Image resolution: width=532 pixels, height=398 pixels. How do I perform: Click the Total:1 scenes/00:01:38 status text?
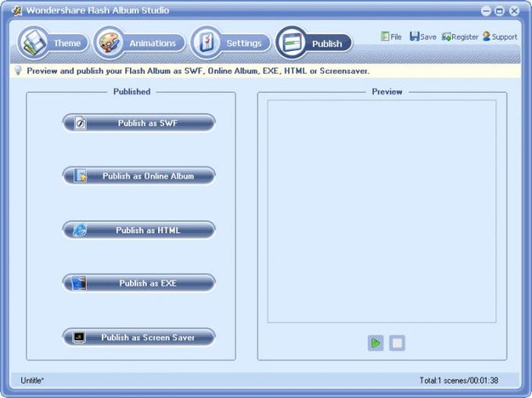[458, 380]
